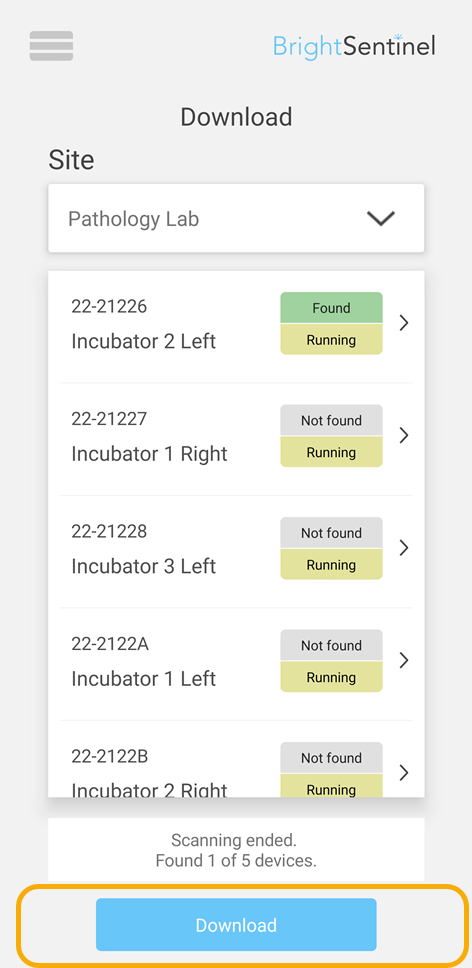
Task: Expand the Site dropdown arrow
Action: tap(381, 219)
